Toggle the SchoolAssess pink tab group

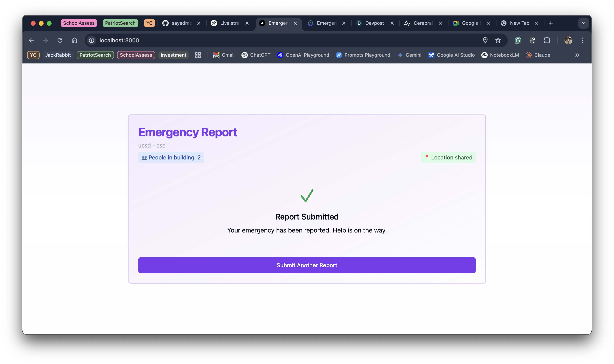pyautogui.click(x=79, y=23)
